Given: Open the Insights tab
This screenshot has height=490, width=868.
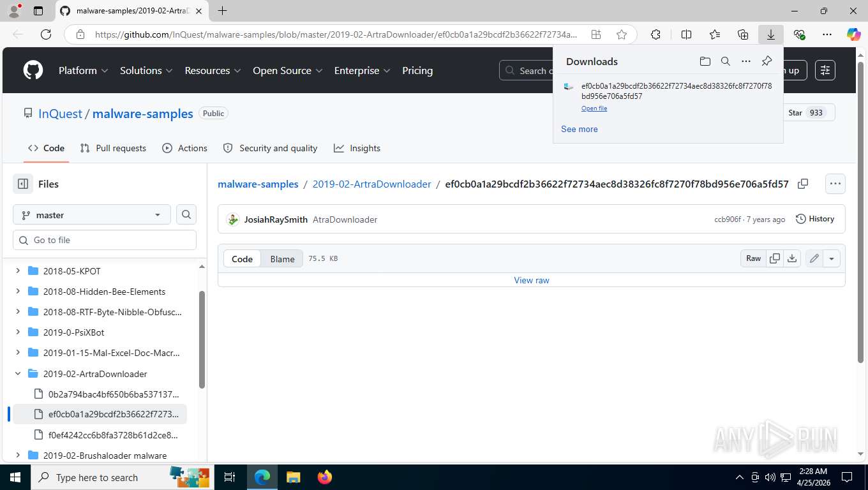Looking at the screenshot, I should click(357, 148).
